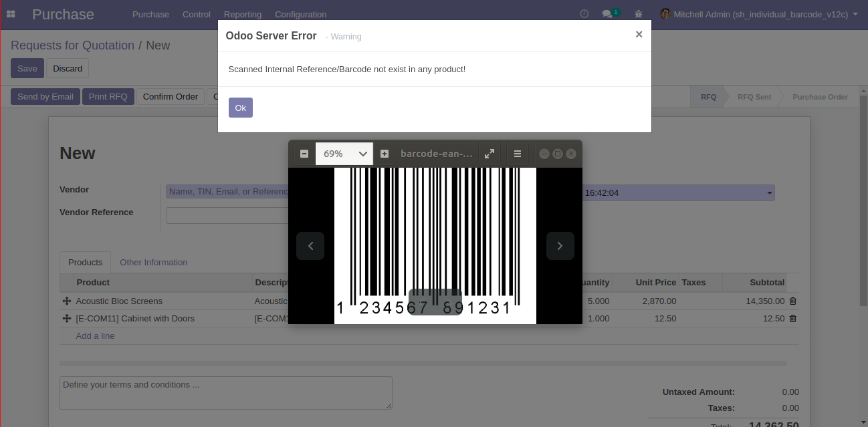Maximize the image viewer window
Image resolution: width=868 pixels, height=427 pixels.
click(x=558, y=154)
